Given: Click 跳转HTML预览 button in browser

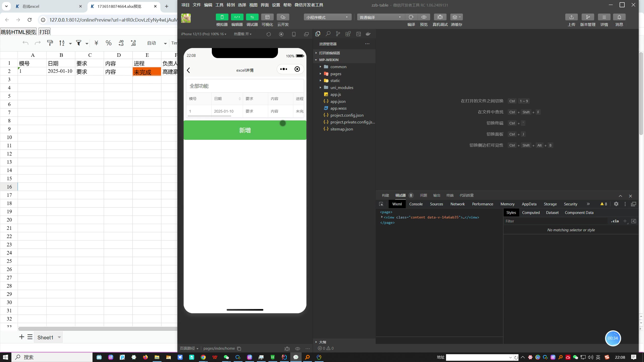Looking at the screenshot, I should (x=18, y=32).
